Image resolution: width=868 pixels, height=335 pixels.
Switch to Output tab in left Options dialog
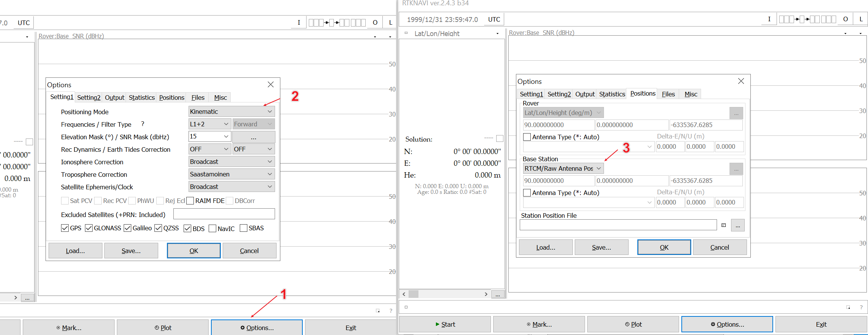[115, 98]
